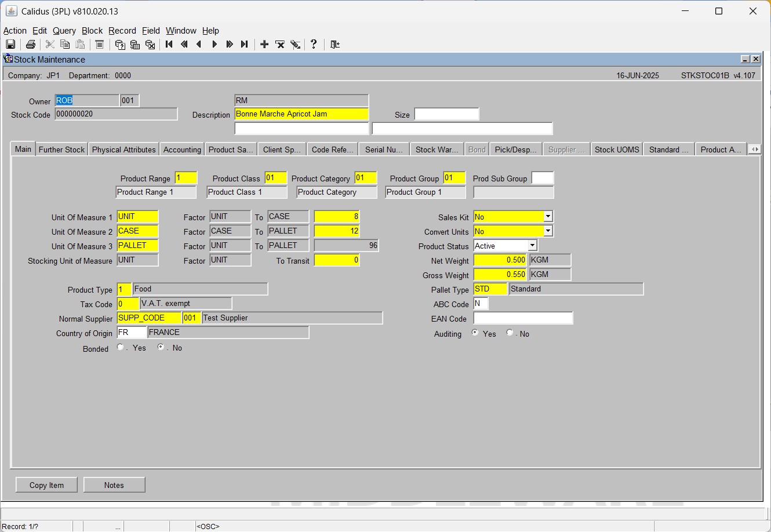Click the Cancel Query database icon
Screen dimensions: 771x532
pos(150,44)
